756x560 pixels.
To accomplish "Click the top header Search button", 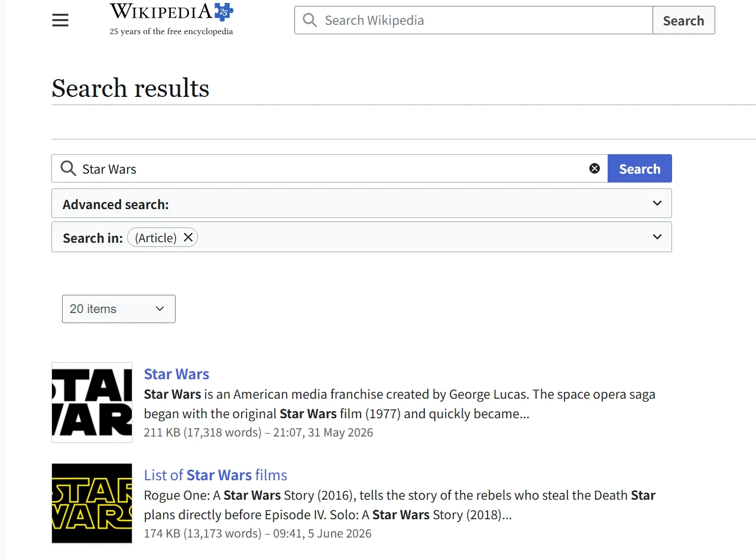I will (x=683, y=20).
